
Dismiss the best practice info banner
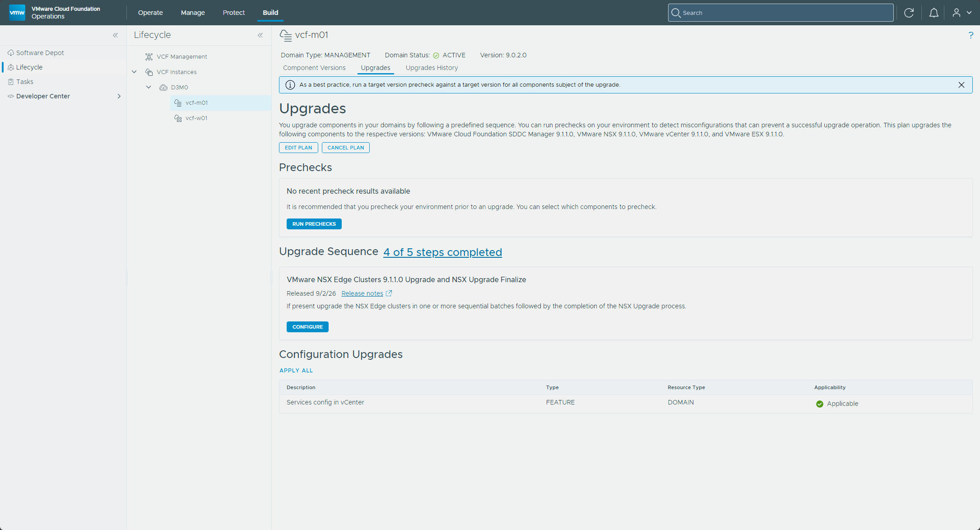tap(961, 85)
